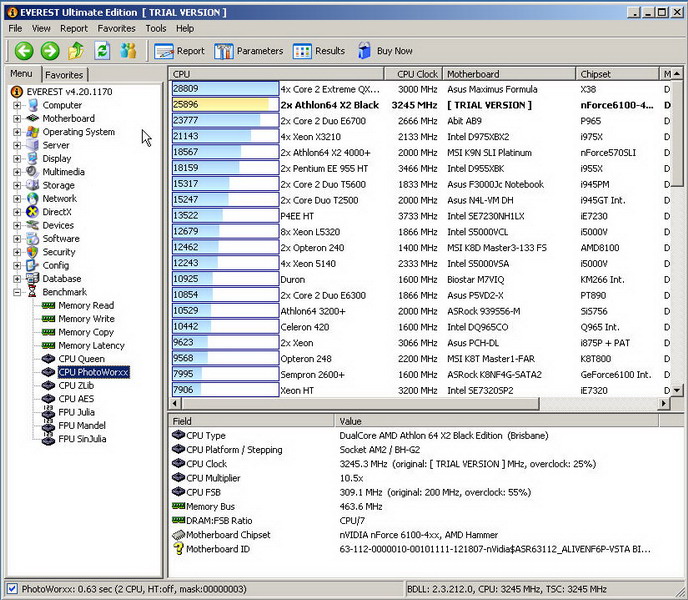Click the green Back arrow button
Screen dimensions: 688x600
pos(24,50)
